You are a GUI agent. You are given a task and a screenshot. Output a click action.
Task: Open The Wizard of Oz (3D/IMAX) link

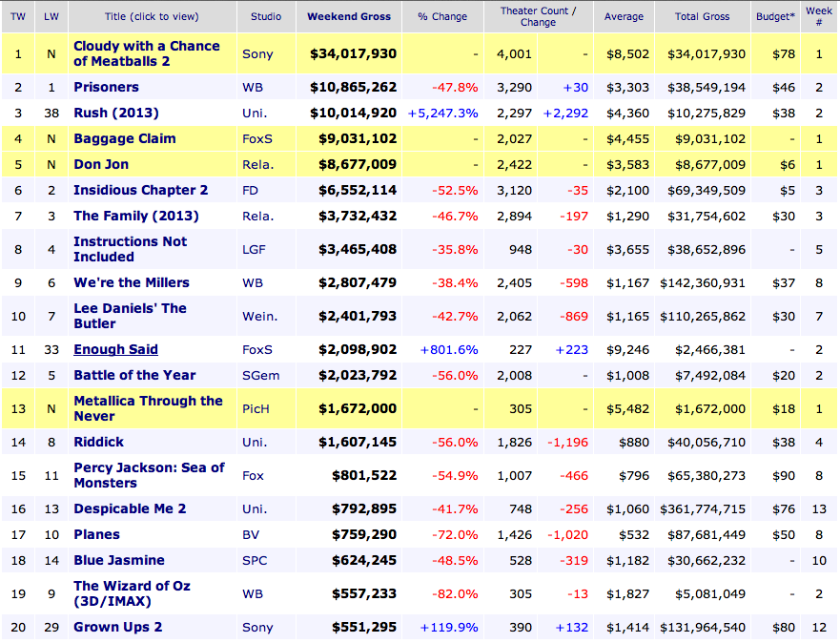132,593
